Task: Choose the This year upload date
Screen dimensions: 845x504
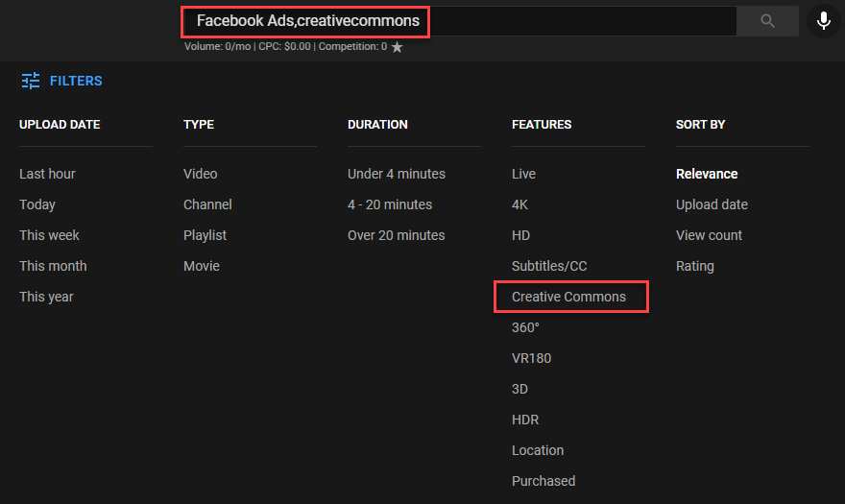Action: [x=46, y=297]
